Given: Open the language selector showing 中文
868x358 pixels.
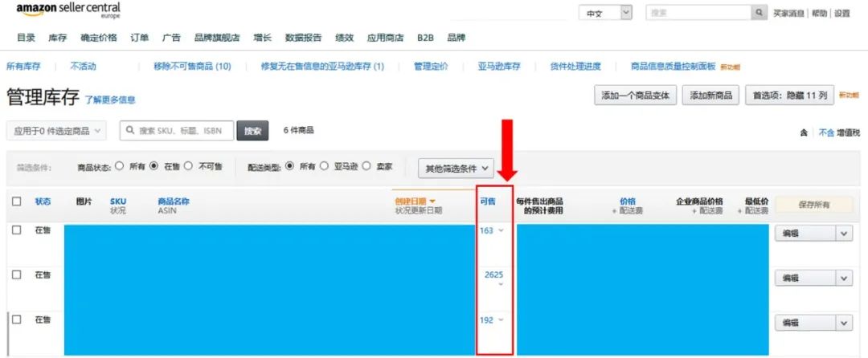Looking at the screenshot, I should coord(605,13).
